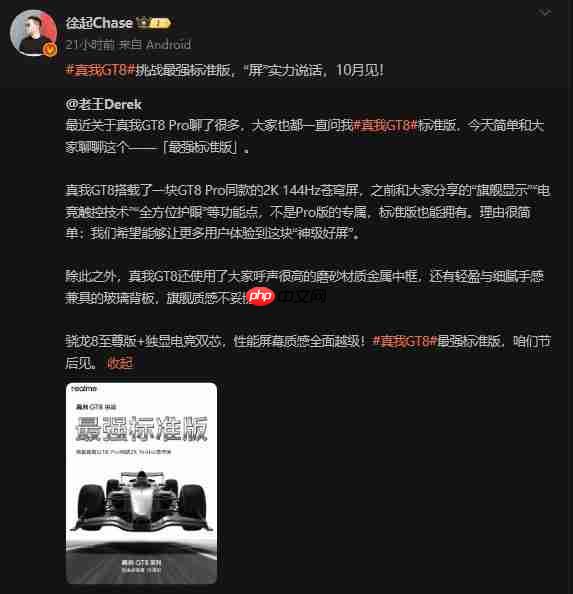This screenshot has width=573, height=594.
Task: Click the 21小时前 post timestamp
Action: point(90,45)
